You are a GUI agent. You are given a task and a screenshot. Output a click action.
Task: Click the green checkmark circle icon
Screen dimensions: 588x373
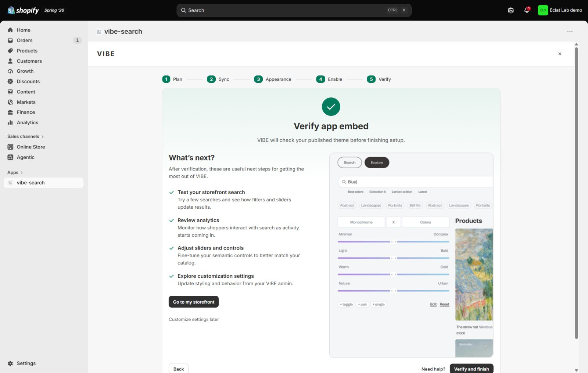coord(331,107)
